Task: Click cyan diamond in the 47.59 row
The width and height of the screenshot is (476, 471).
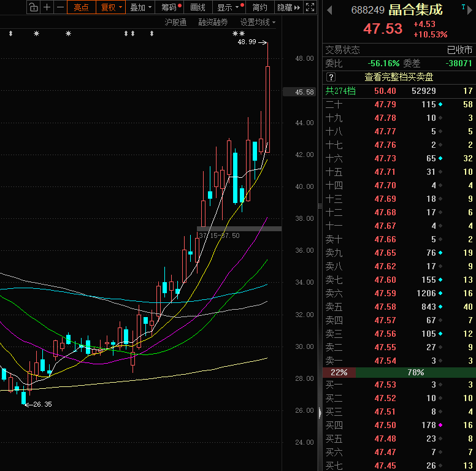Action: coord(440,293)
